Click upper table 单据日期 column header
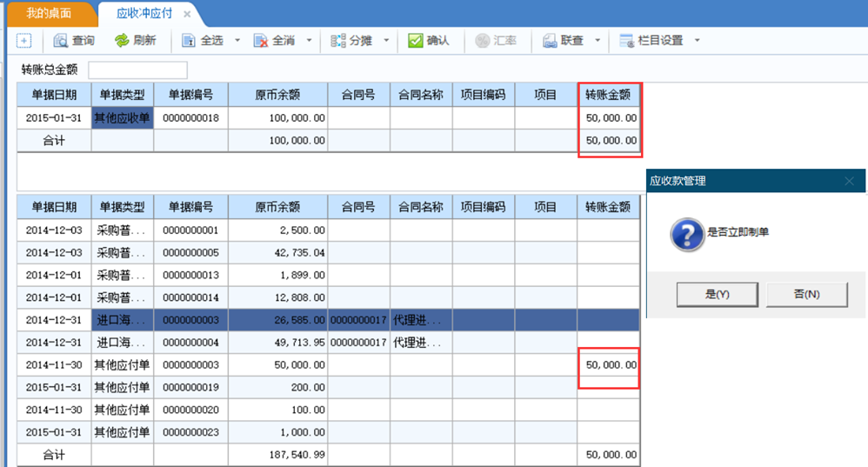 (x=54, y=95)
